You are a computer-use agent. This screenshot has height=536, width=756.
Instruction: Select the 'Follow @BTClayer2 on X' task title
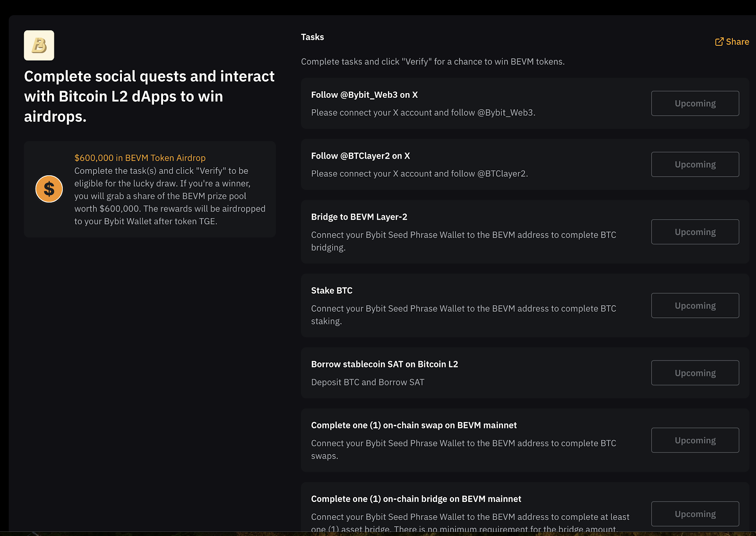(x=361, y=156)
